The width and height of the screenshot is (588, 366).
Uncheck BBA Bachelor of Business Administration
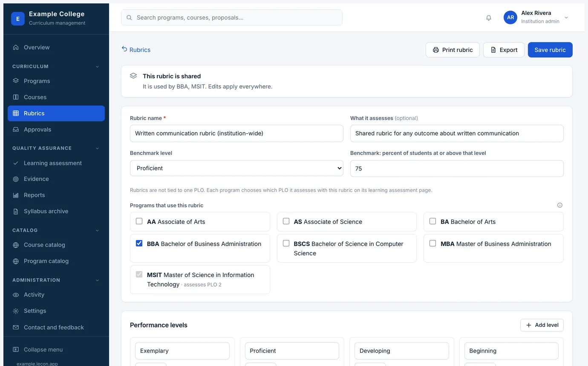[x=139, y=243]
